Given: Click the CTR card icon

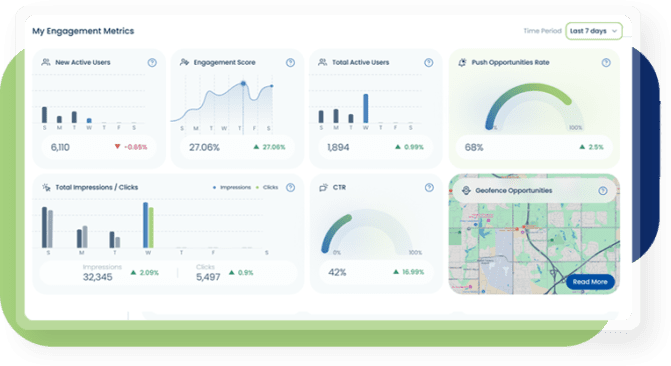Looking at the screenshot, I should 324,187.
